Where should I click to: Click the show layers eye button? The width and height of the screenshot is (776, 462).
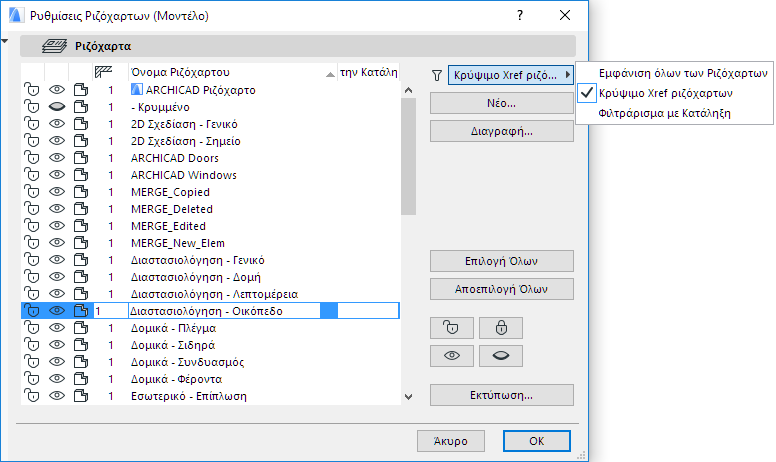point(451,356)
